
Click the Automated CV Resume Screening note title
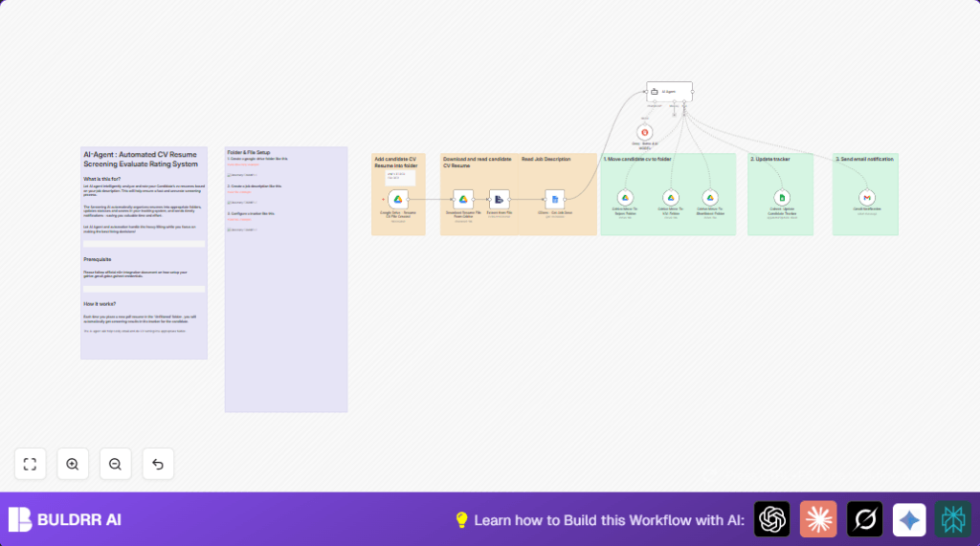coord(143,158)
